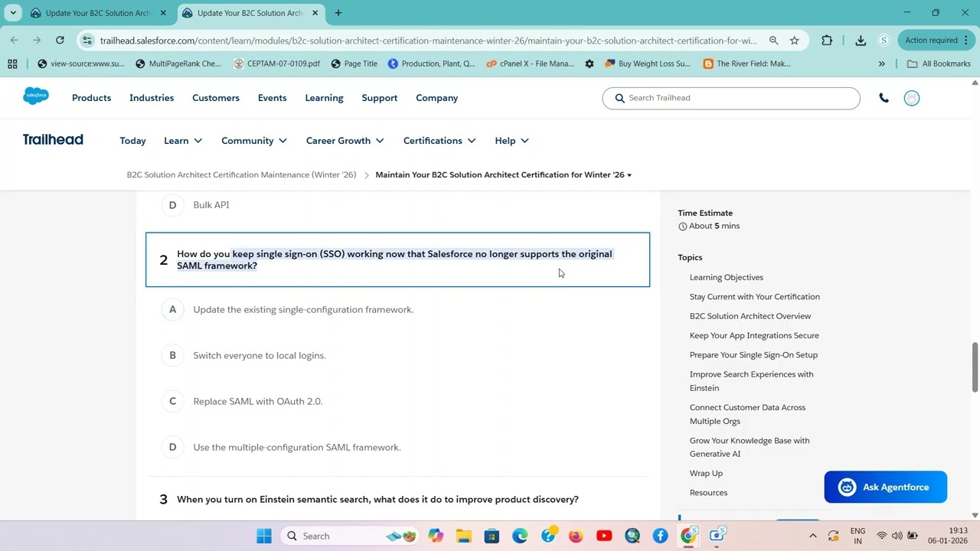
Task: Click the page vertical scrollbar thumb
Action: pyautogui.click(x=975, y=368)
